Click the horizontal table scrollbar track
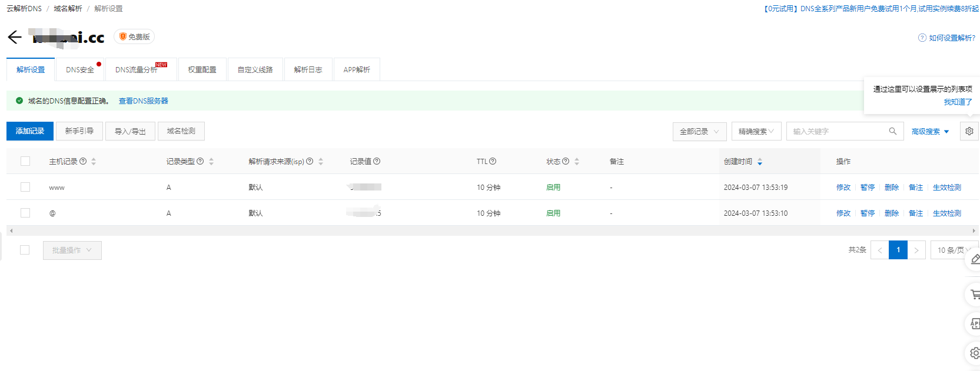 492,230
